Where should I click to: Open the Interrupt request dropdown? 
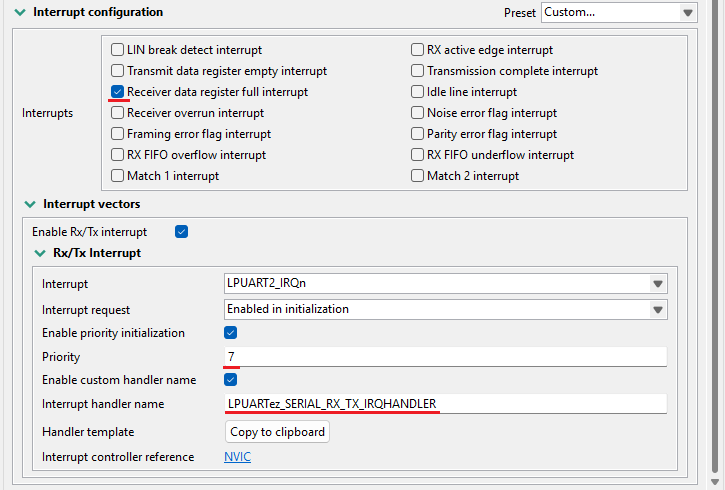click(x=446, y=309)
